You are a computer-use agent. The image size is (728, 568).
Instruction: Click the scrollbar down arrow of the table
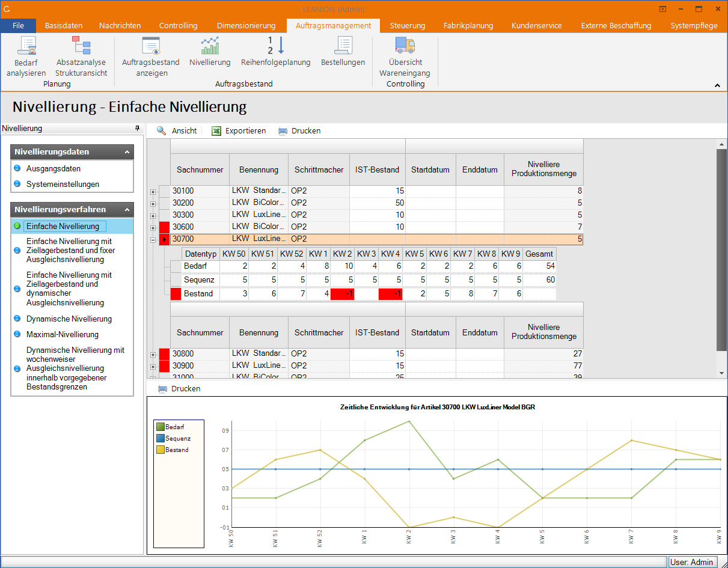pyautogui.click(x=722, y=373)
